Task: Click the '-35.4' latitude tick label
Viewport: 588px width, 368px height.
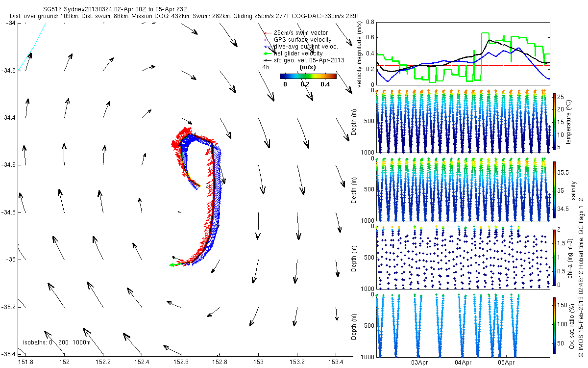Action: coord(8,354)
